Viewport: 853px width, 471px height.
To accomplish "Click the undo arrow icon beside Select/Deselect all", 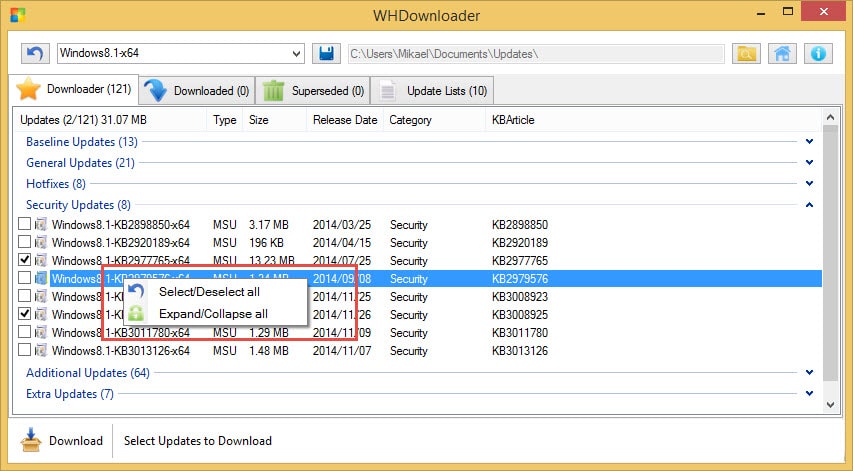I will tap(137, 292).
